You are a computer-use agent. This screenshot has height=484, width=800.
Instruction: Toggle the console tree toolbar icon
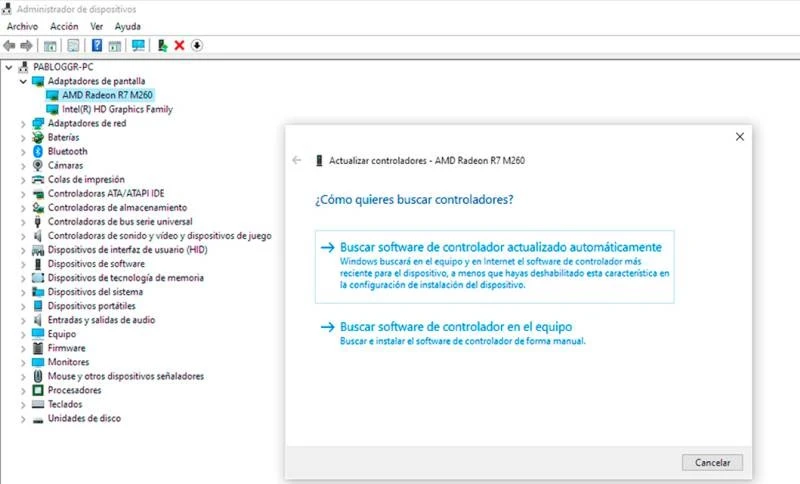[x=50, y=46]
